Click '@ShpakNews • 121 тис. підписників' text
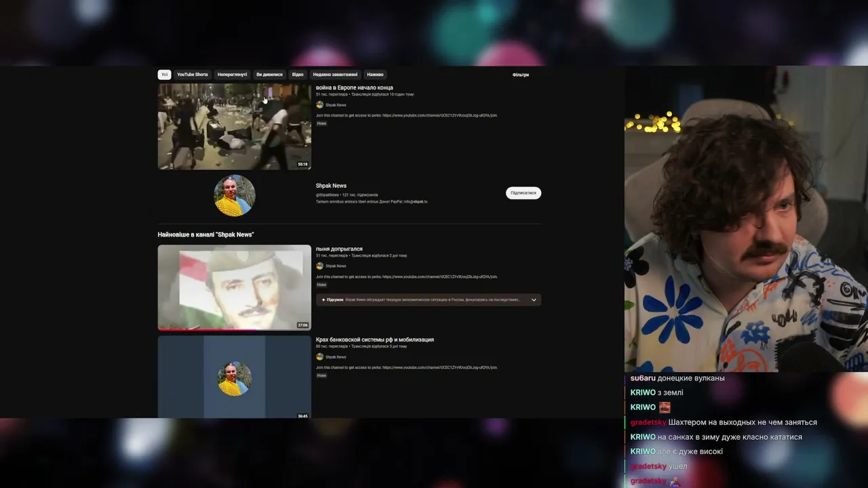 coord(347,195)
